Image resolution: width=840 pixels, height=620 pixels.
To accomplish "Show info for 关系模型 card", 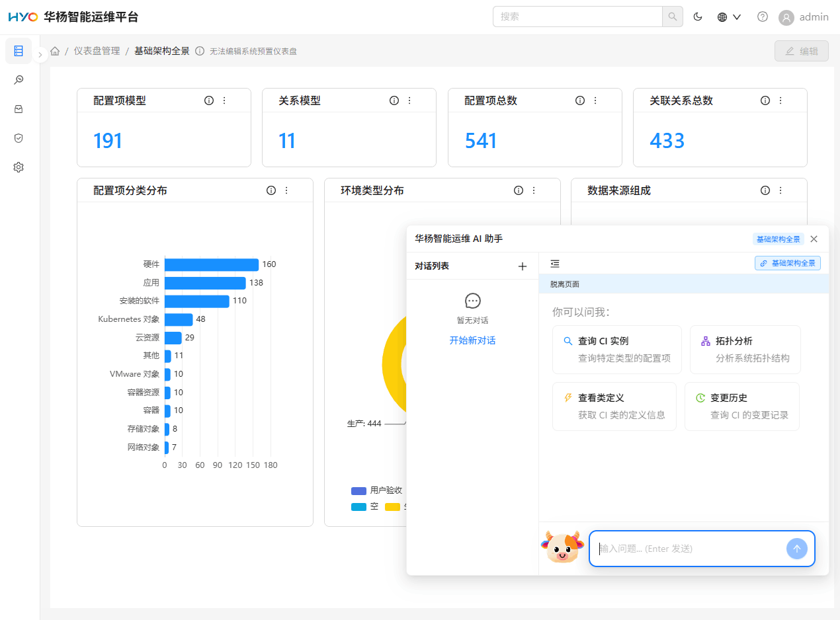I will coord(394,100).
